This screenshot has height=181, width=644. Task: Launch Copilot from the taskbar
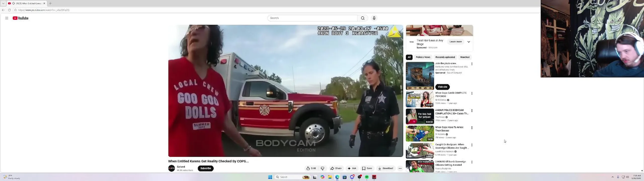pyautogui.click(x=322, y=177)
